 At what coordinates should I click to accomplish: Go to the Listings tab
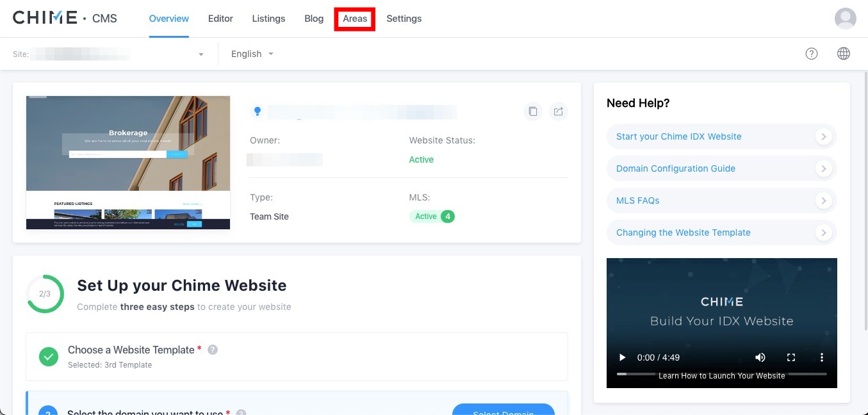coord(268,19)
